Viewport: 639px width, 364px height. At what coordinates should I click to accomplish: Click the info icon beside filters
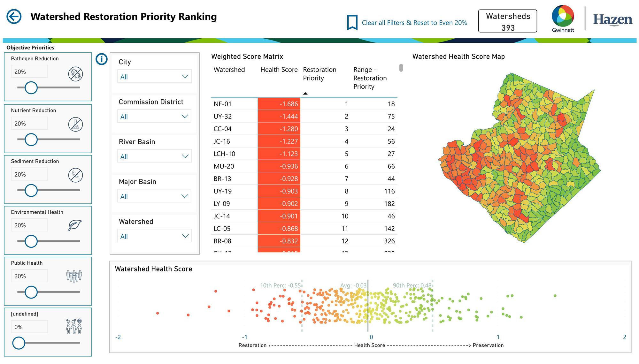(102, 59)
